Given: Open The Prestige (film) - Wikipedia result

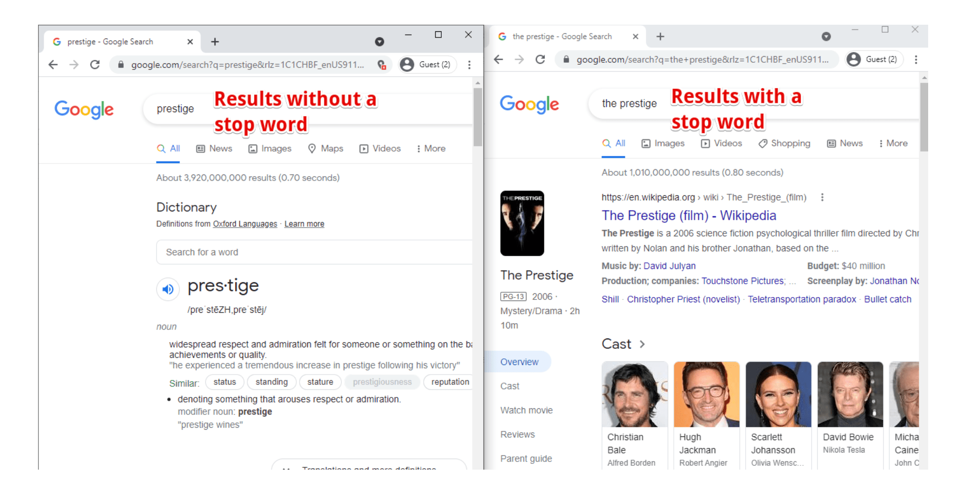Looking at the screenshot, I should click(689, 216).
